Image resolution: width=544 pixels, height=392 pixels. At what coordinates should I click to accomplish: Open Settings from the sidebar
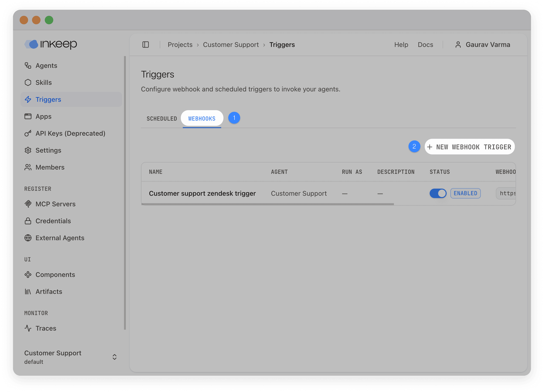tap(48, 150)
